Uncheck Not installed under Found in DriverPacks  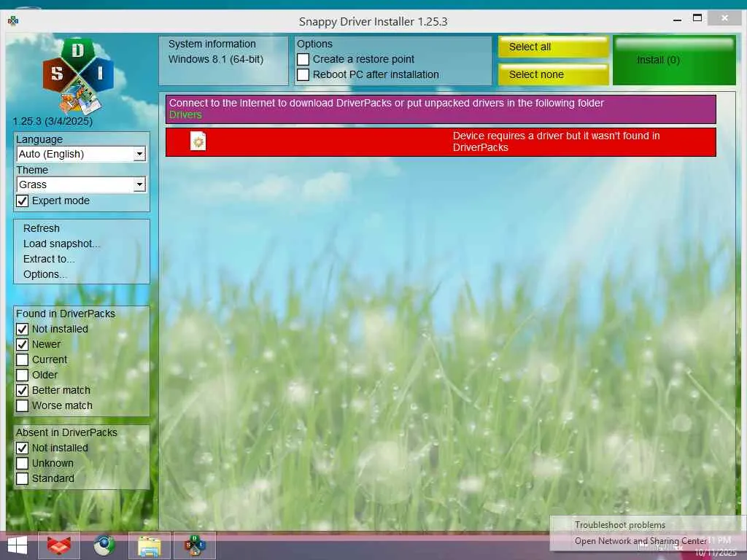[22, 329]
